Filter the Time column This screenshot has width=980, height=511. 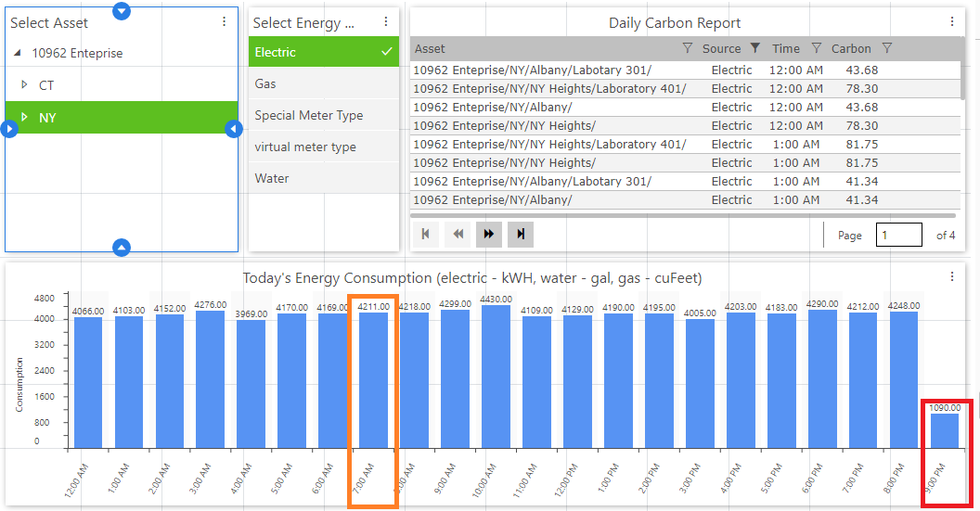tap(816, 48)
